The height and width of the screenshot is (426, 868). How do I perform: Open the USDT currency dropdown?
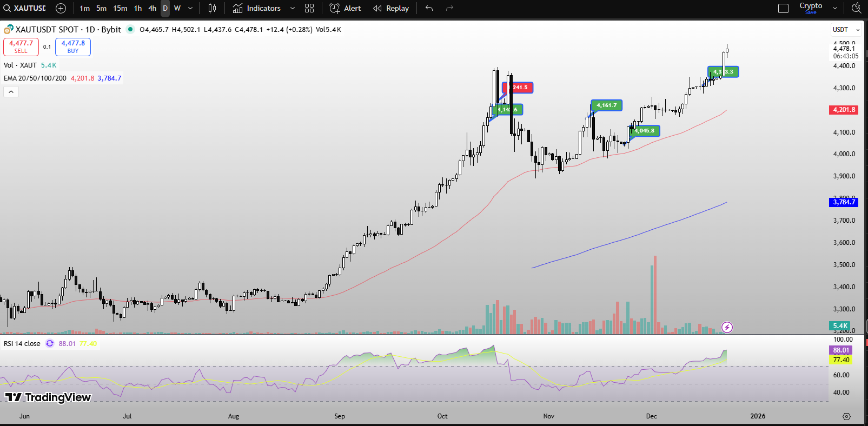pos(846,30)
